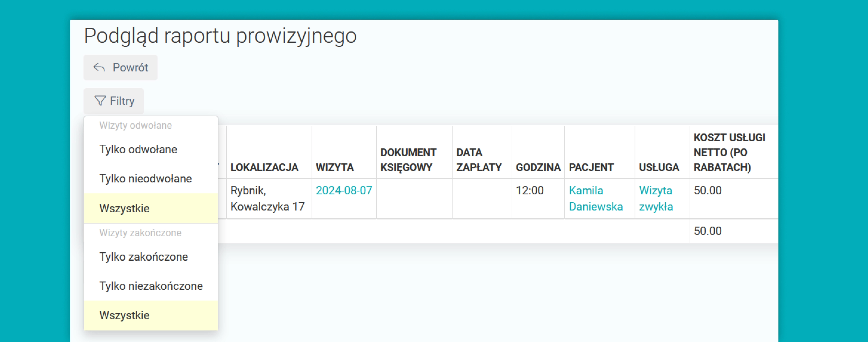
Task: Choose Tylko nieodwołane filter option
Action: [151, 178]
